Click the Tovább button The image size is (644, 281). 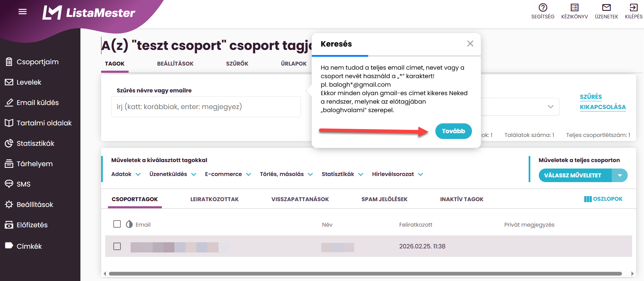(x=453, y=131)
